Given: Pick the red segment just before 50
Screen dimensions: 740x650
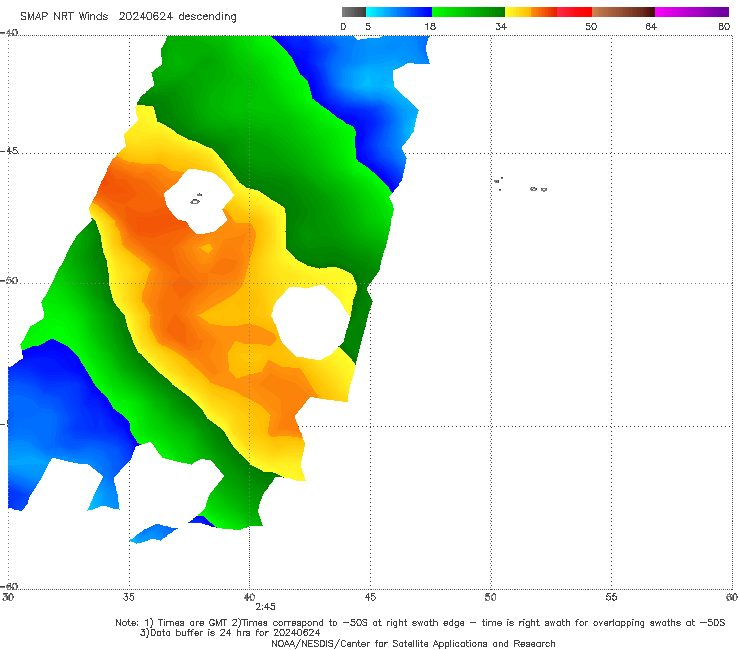Looking at the screenshot, I should (x=574, y=12).
